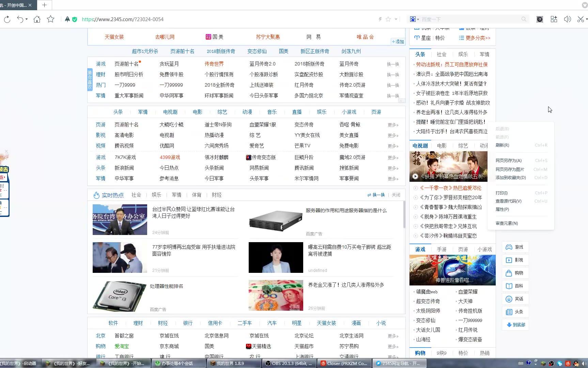Open 办事处等4个会话 in the taskbar

click(x=179, y=363)
